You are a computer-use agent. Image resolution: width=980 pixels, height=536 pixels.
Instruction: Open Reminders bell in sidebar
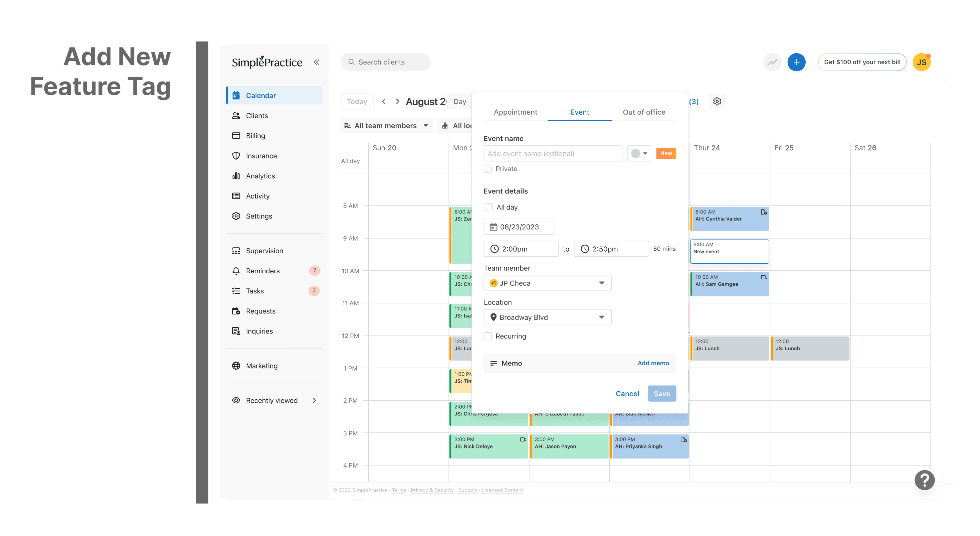point(262,271)
